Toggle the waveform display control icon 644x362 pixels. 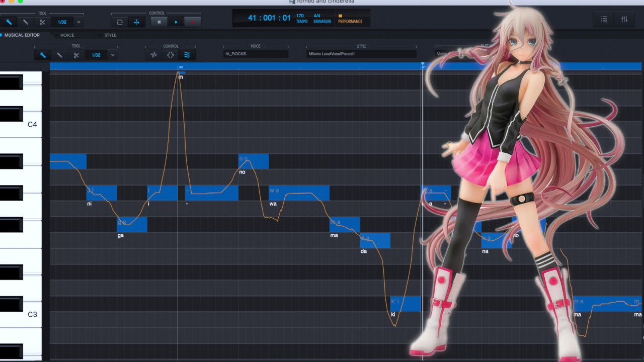pos(154,55)
